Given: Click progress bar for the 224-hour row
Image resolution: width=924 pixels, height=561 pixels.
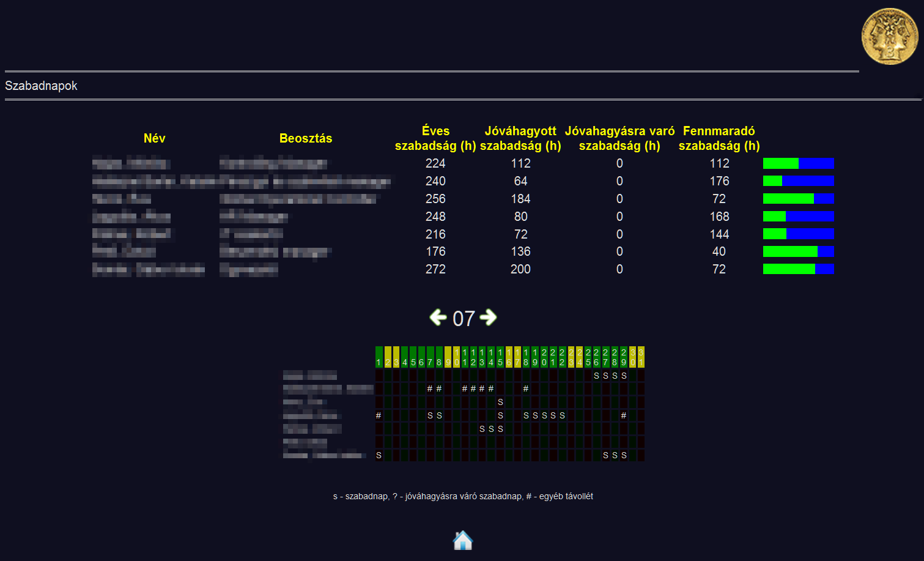Looking at the screenshot, I should tap(798, 163).
